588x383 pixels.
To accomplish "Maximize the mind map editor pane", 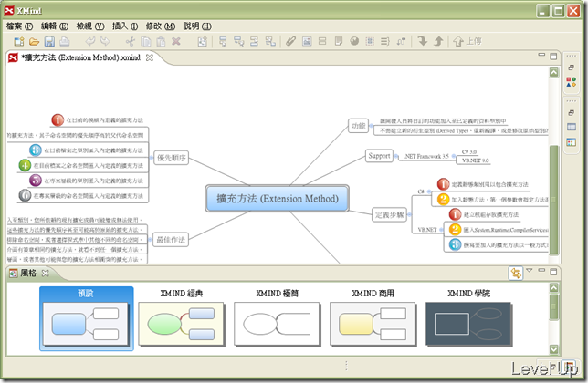I will (553, 57).
